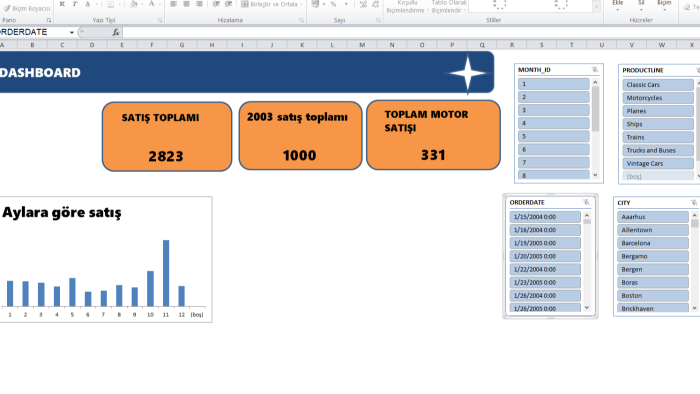Select month 5 in the MONTH_ID slicer
The image size is (700, 394).
coord(554,136)
